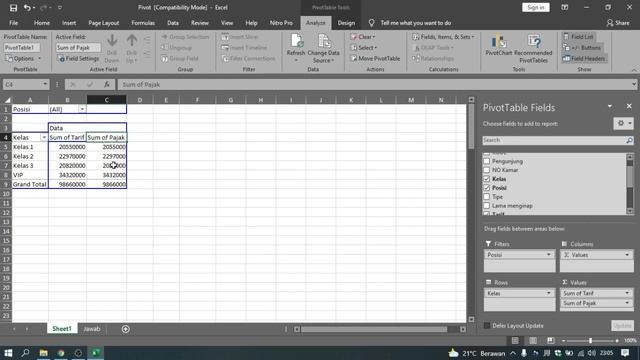The image size is (640, 360).
Task: Click Move PivotTable
Action: click(375, 59)
